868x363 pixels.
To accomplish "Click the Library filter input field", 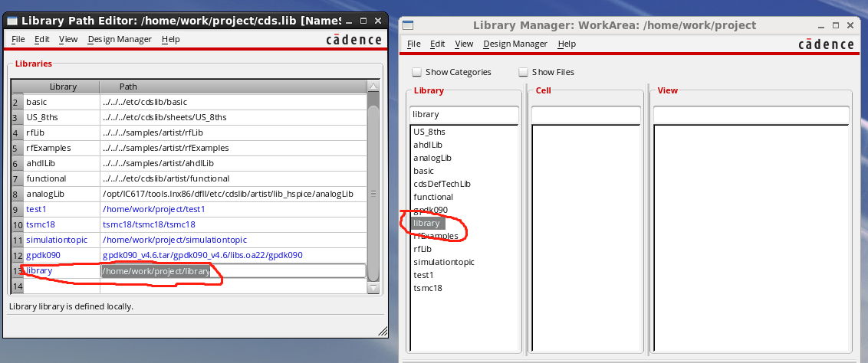I will [464, 114].
